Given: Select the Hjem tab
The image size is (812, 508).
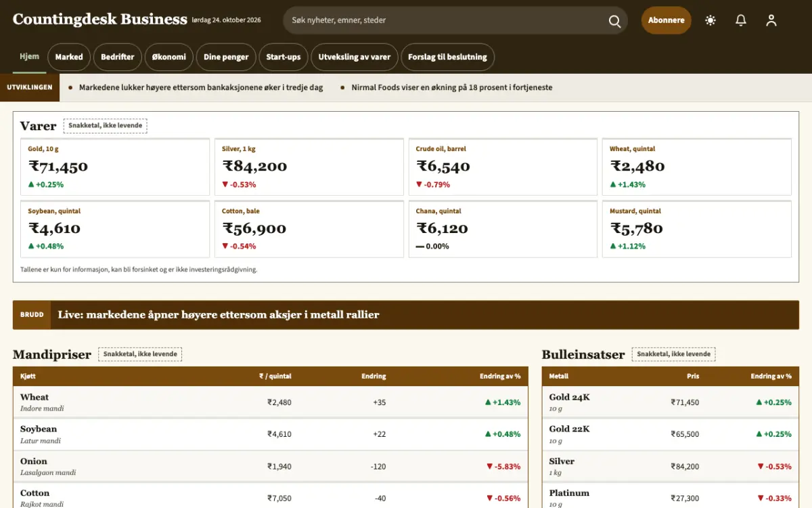Looking at the screenshot, I should [29, 57].
